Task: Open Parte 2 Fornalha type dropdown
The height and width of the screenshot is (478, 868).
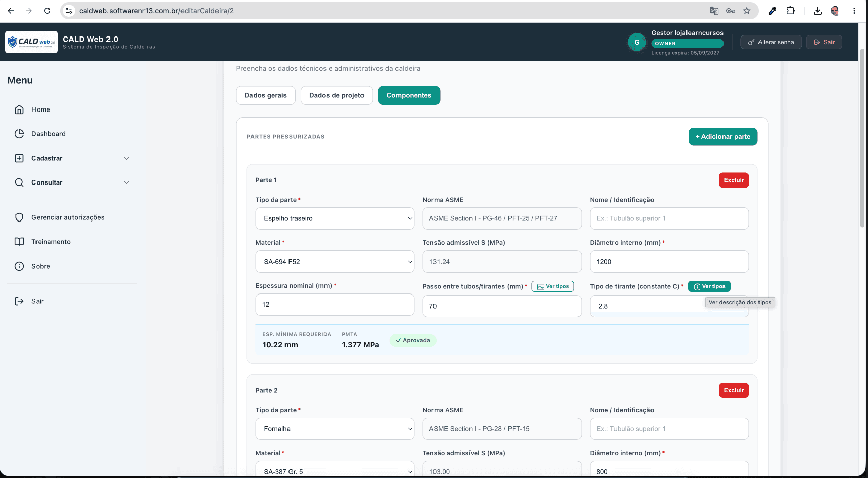Action: click(335, 429)
